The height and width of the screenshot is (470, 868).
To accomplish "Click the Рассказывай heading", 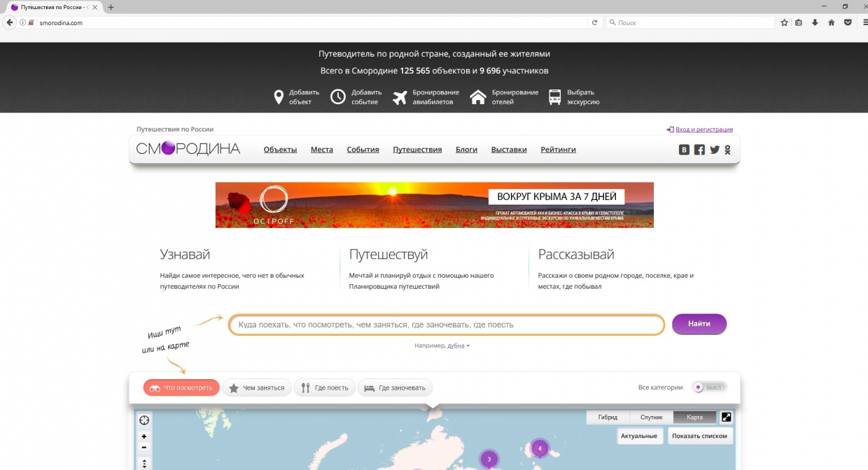I will [576, 255].
